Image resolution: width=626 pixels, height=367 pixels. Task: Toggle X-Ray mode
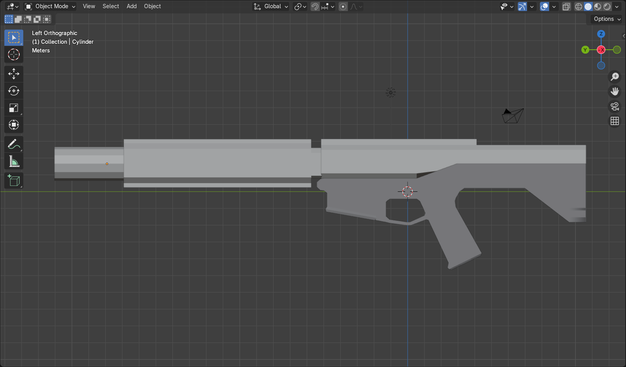(566, 6)
